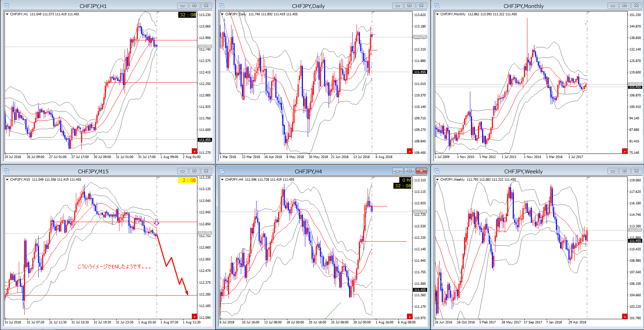This screenshot has width=644, height=330.
Task: Open the triangle dropdown beside CHFJPY,Monthly label
Action: 437,14
